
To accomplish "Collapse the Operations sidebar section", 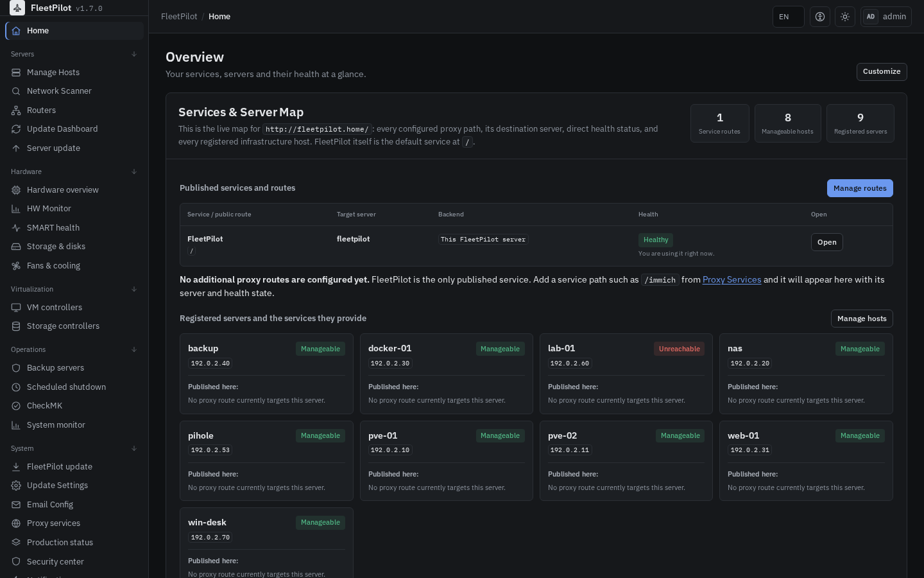I will pyautogui.click(x=134, y=349).
